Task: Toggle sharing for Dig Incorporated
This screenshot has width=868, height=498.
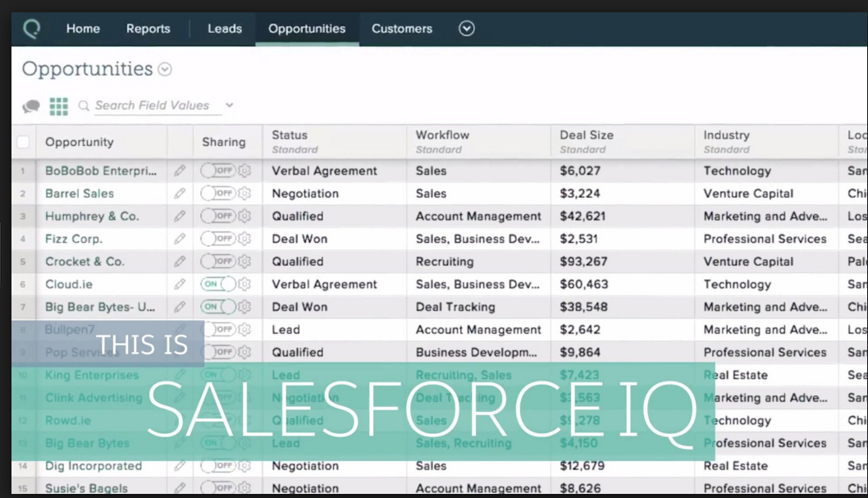Action: 218,466
